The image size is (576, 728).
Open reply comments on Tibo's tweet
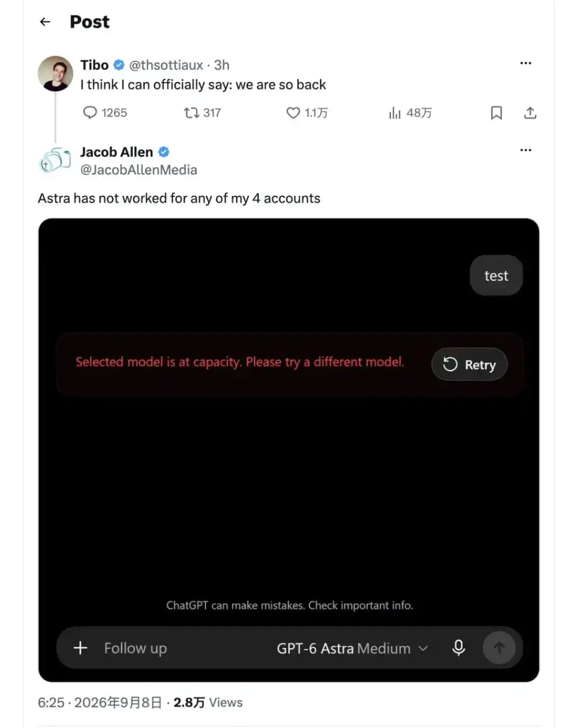pyautogui.click(x=105, y=113)
